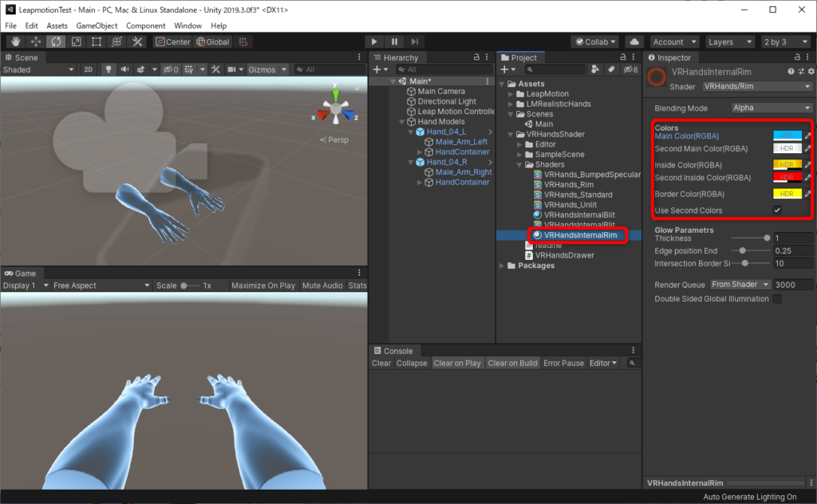
Task: Uncheck Use Second Colors
Action: [x=777, y=211]
